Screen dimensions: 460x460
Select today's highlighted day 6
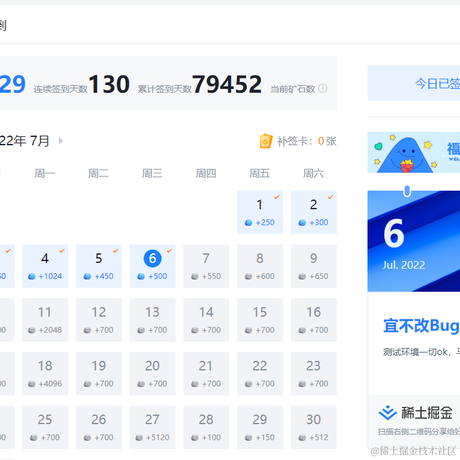click(153, 266)
